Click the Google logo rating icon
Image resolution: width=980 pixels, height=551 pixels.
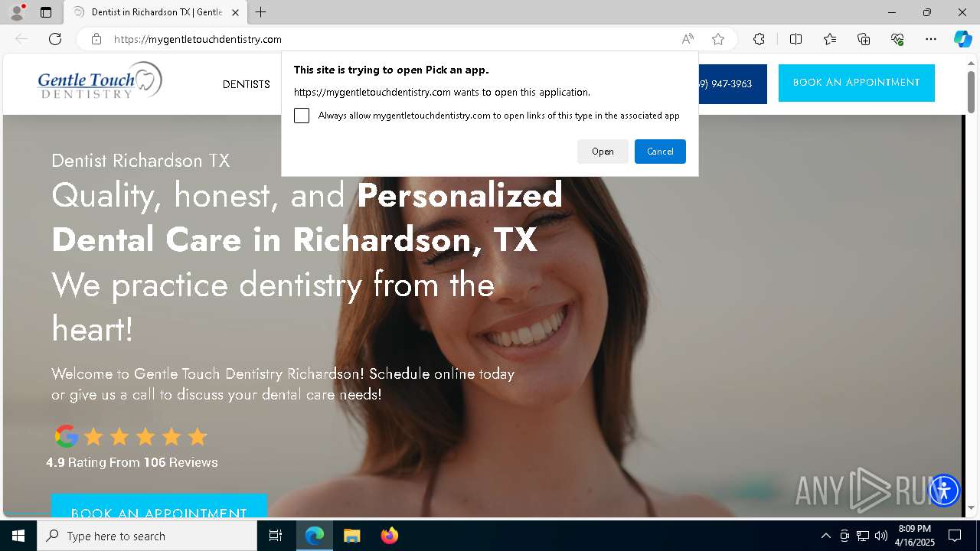67,436
